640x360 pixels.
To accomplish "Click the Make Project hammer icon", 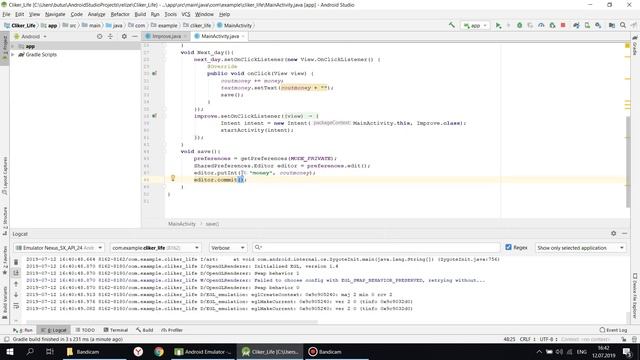I will coord(452,25).
